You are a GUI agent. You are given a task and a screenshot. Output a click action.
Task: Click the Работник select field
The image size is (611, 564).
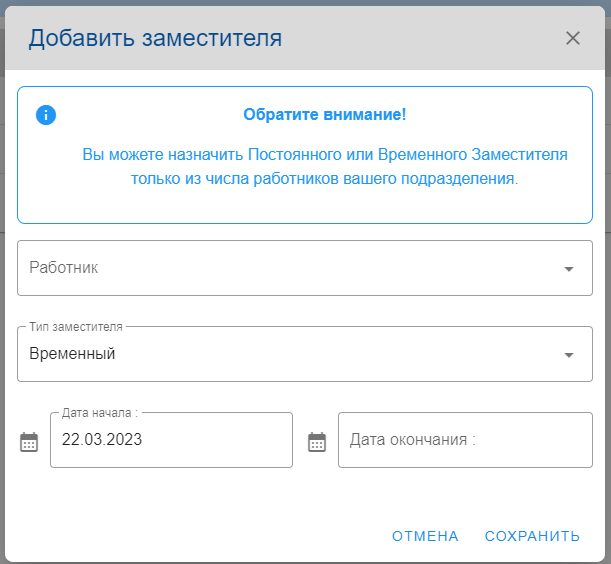pos(290,268)
